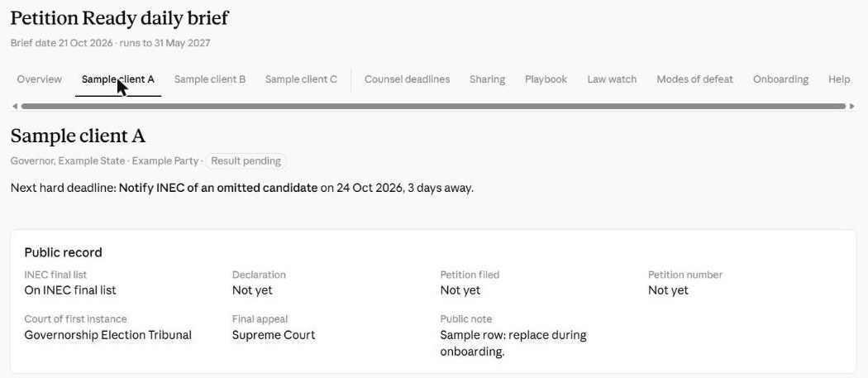
Task: Click the 'Supreme Court' final appeal value
Action: click(x=274, y=335)
